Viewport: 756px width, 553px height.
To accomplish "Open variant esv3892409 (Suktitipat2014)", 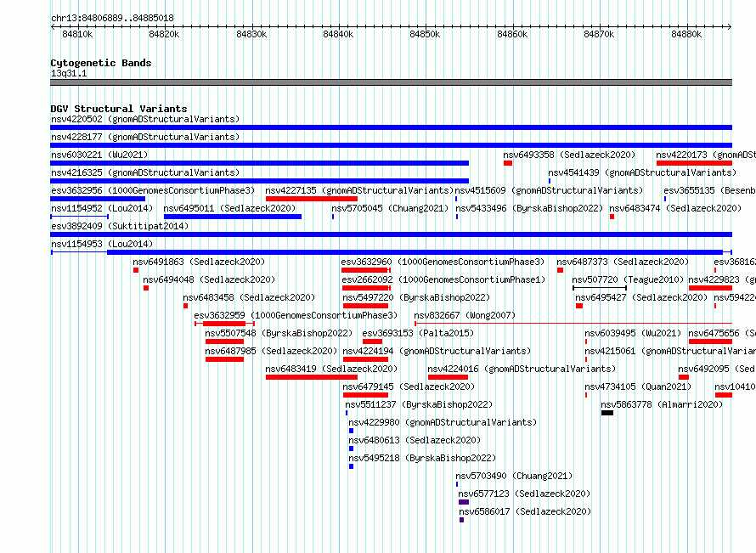I will click(x=120, y=226).
